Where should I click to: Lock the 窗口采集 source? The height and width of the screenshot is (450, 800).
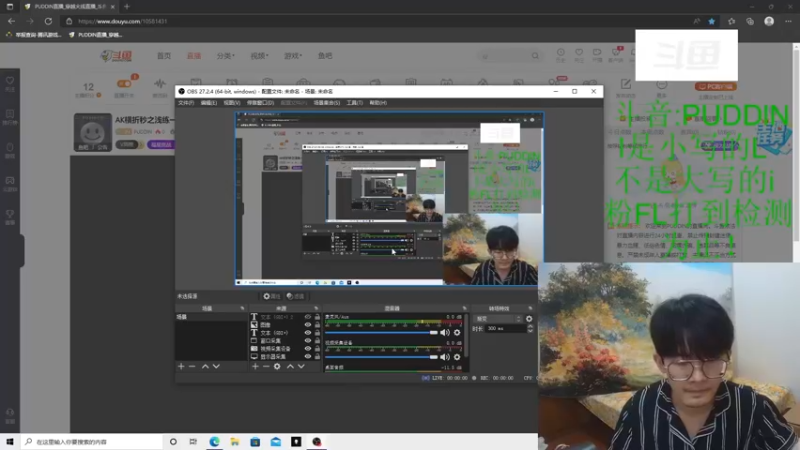(x=317, y=340)
